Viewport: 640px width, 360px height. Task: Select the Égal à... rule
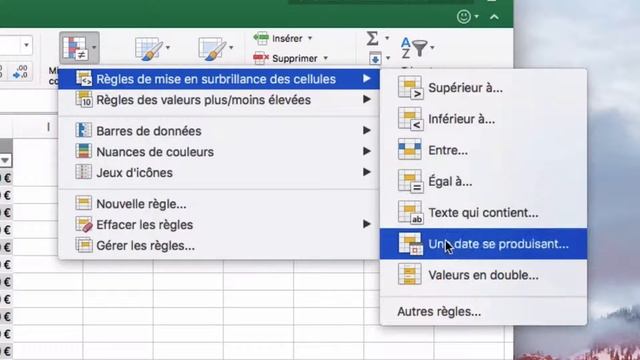pyautogui.click(x=483, y=181)
